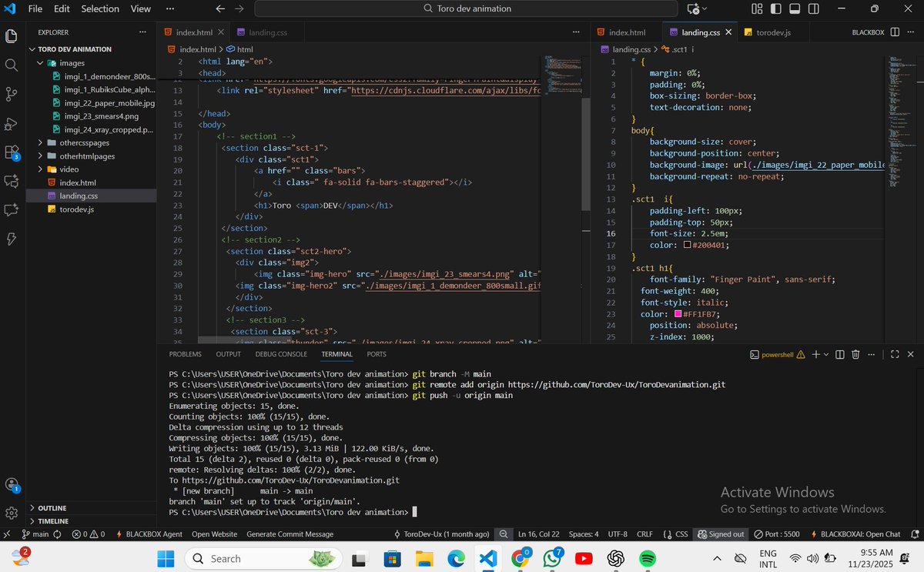Kill the powershell terminal with the trash icon

855,353
